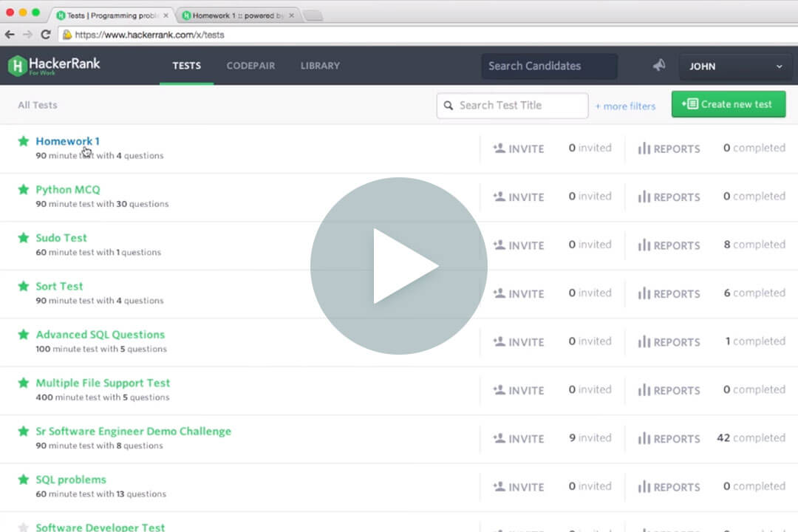Click the Create new test button
798x532 pixels.
pyautogui.click(x=729, y=104)
